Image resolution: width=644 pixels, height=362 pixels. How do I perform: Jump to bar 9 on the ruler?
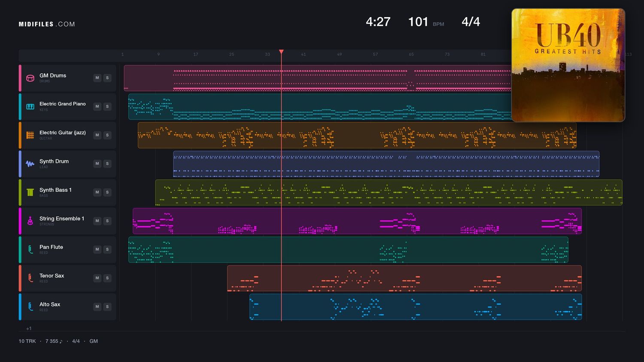[158, 54]
